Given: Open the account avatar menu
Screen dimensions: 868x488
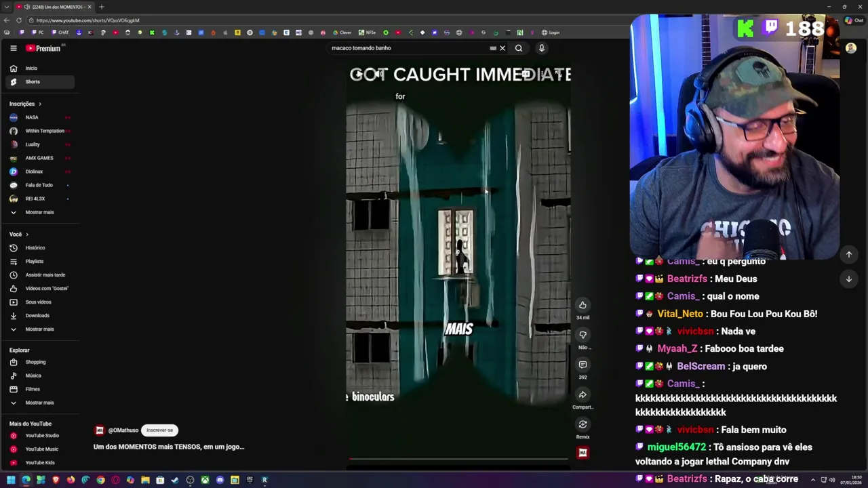Looking at the screenshot, I should pyautogui.click(x=850, y=48).
